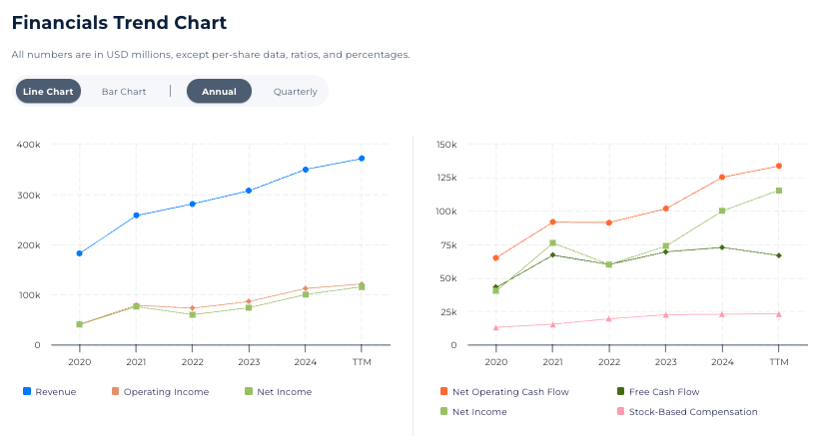Toggle the Revenue legend item

click(x=55, y=392)
